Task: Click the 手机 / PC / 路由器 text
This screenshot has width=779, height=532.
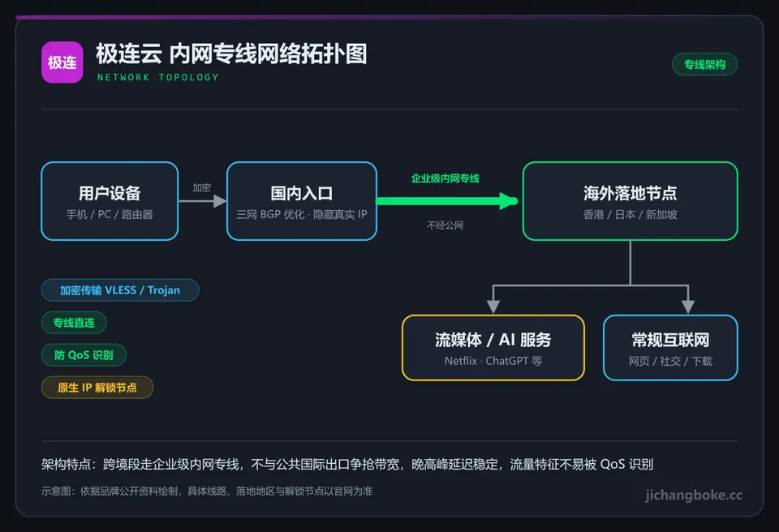Action: click(x=110, y=215)
